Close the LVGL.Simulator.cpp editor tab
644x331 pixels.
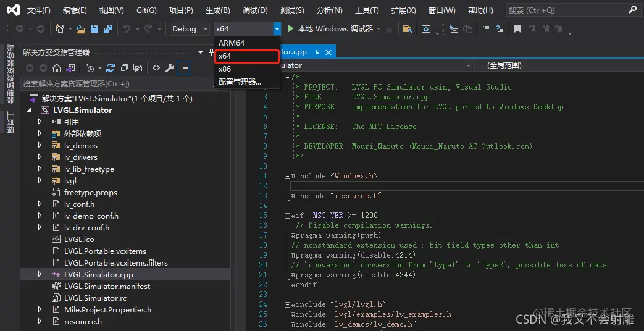pyautogui.click(x=328, y=52)
